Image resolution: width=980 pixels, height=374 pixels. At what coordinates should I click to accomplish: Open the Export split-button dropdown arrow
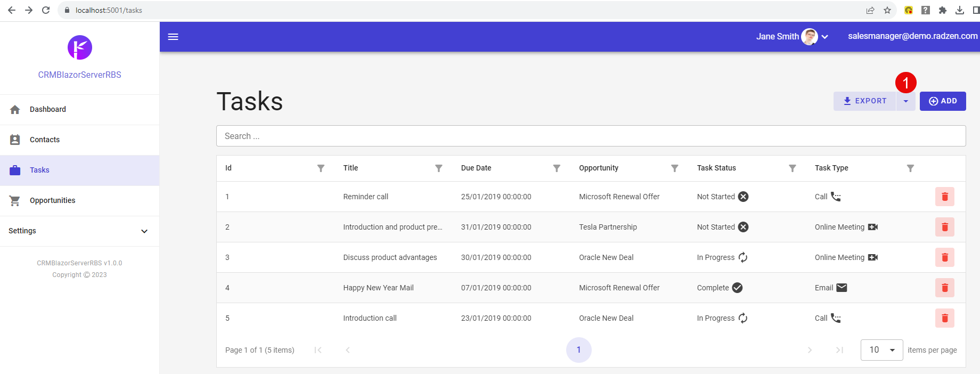pos(905,101)
